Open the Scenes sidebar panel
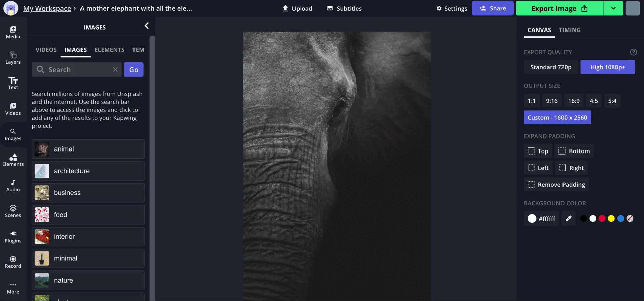Viewport: 644px width, 301px height. (x=13, y=211)
